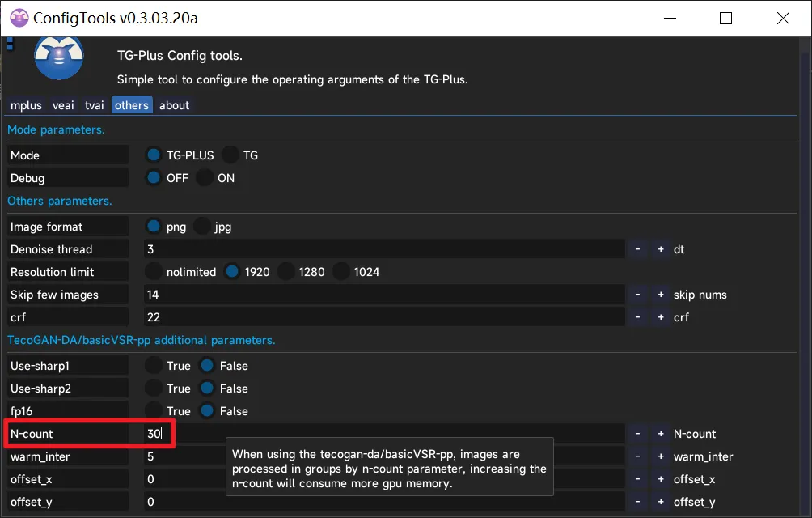Switch to the tvai tab
Image resolution: width=812 pixels, height=518 pixels.
click(x=95, y=105)
